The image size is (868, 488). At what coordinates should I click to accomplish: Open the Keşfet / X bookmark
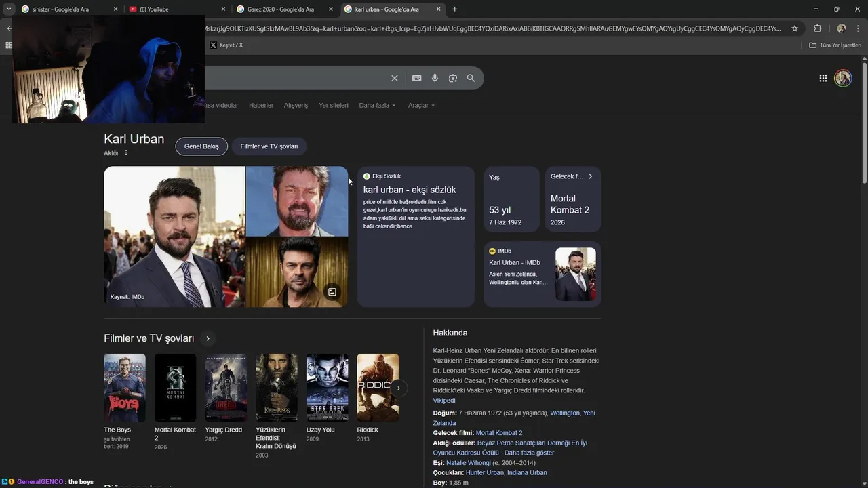(x=226, y=45)
